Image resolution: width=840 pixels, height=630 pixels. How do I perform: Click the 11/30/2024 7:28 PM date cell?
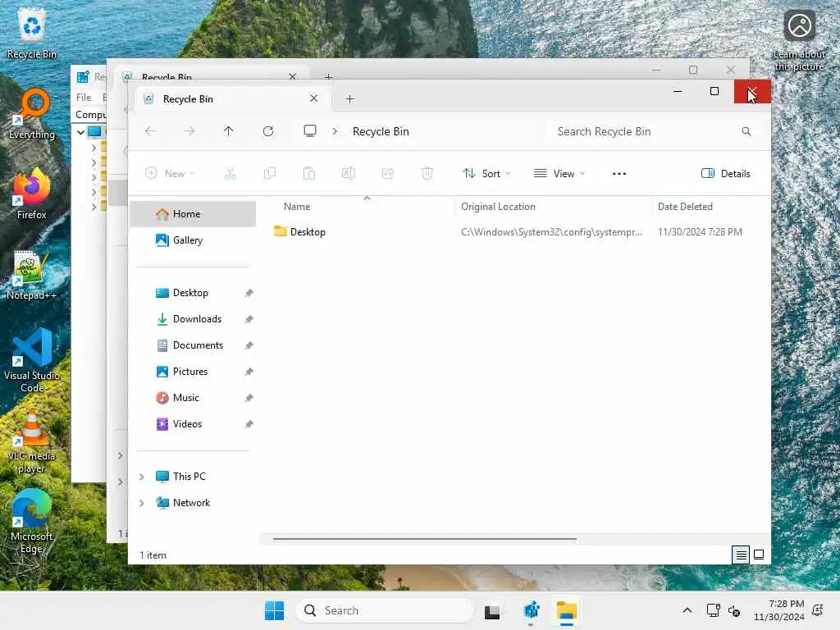[700, 232]
